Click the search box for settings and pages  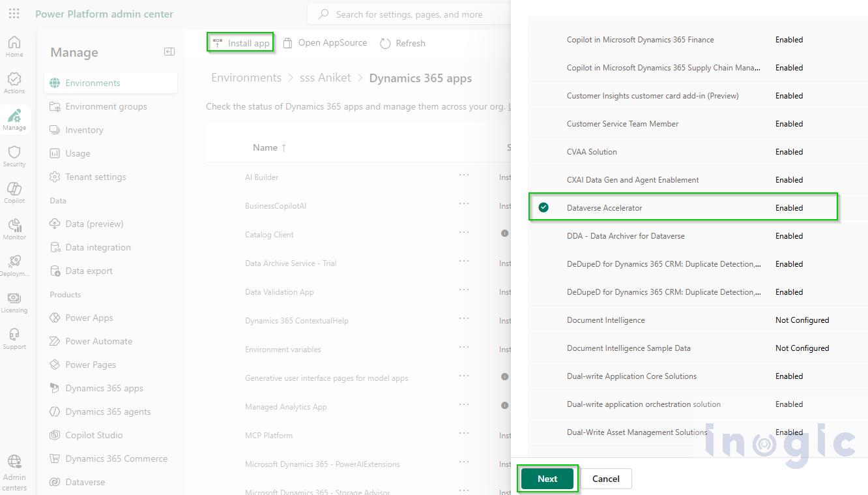click(409, 14)
